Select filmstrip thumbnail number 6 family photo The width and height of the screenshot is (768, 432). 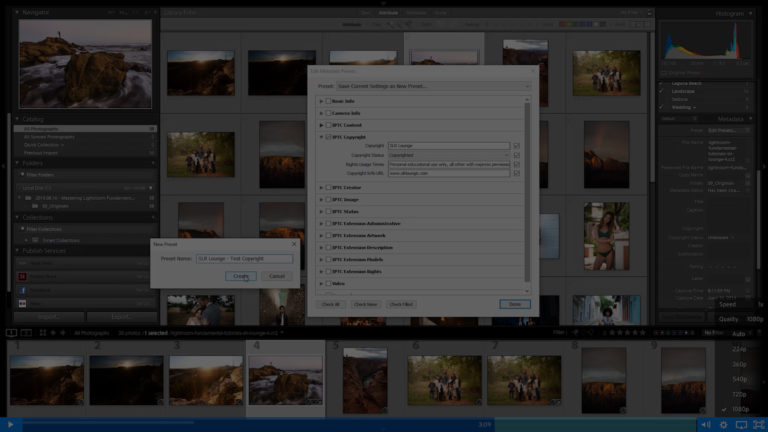pos(444,380)
